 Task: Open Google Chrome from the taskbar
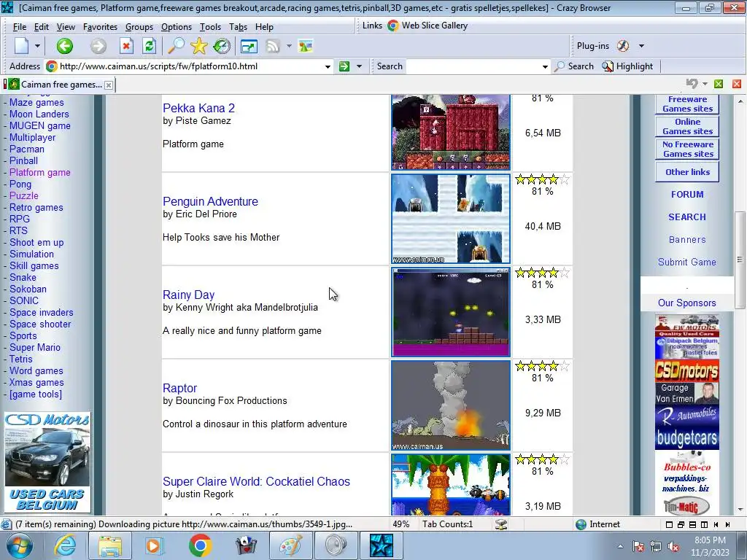[x=200, y=545]
